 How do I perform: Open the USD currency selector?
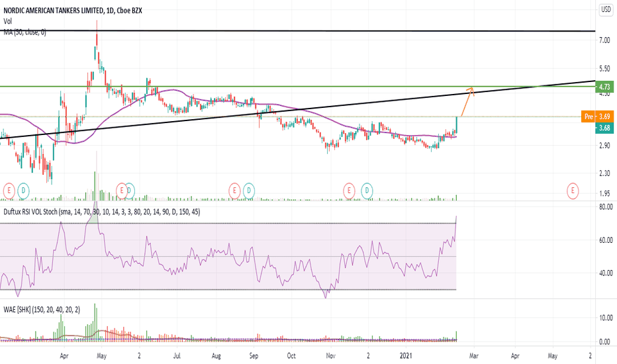(606, 9)
